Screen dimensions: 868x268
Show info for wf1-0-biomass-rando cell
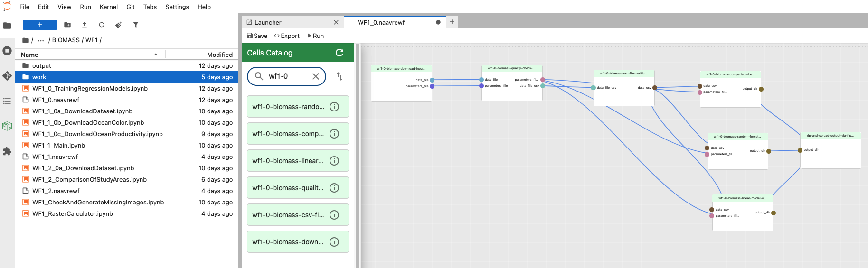(334, 107)
